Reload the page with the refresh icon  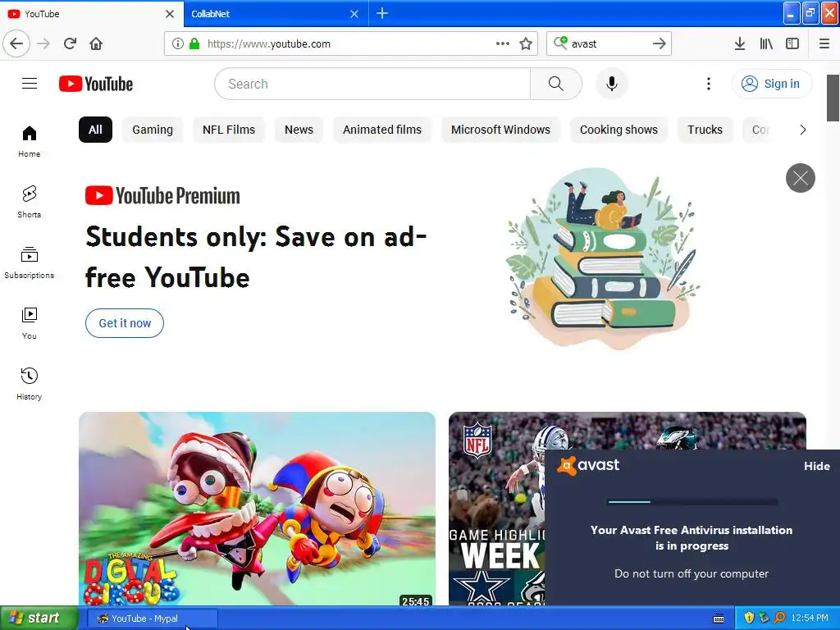[x=70, y=43]
